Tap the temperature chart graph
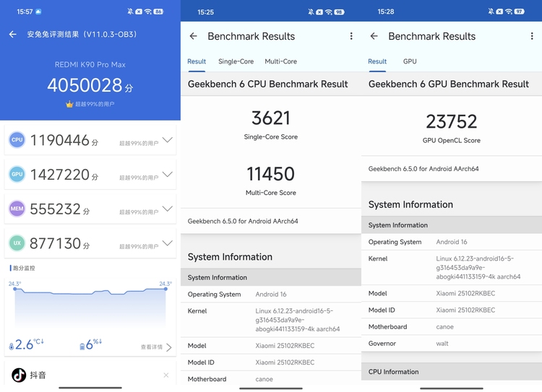The height and width of the screenshot is (392, 542). 90,308
